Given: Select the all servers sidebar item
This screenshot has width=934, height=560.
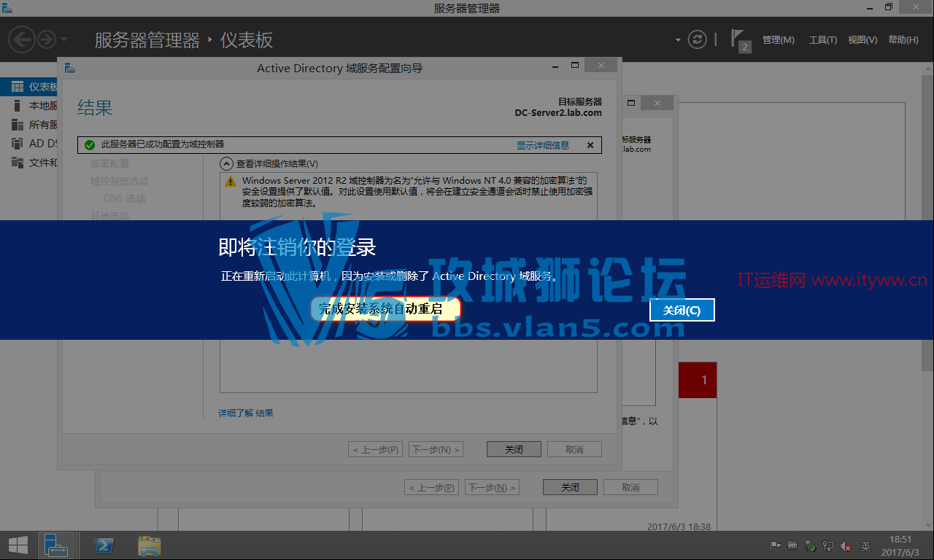Looking at the screenshot, I should click(x=29, y=125).
